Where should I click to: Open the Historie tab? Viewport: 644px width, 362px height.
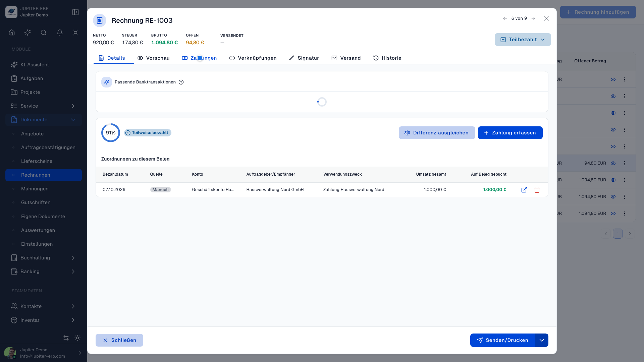tap(387, 58)
